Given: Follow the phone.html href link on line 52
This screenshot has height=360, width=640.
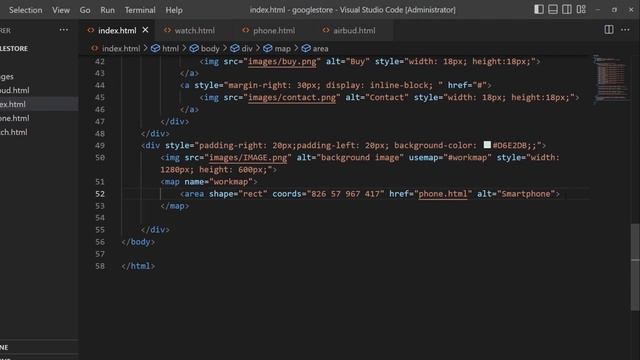Looking at the screenshot, I should pyautogui.click(x=443, y=194).
